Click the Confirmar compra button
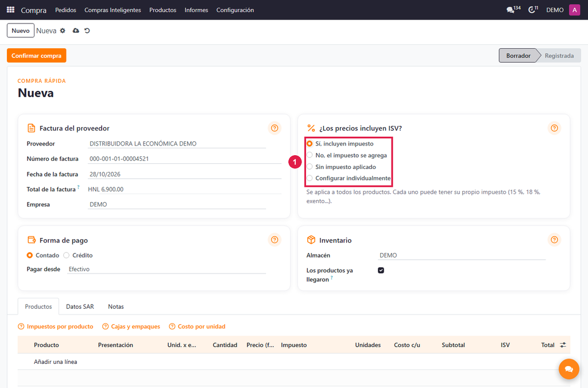 point(36,56)
